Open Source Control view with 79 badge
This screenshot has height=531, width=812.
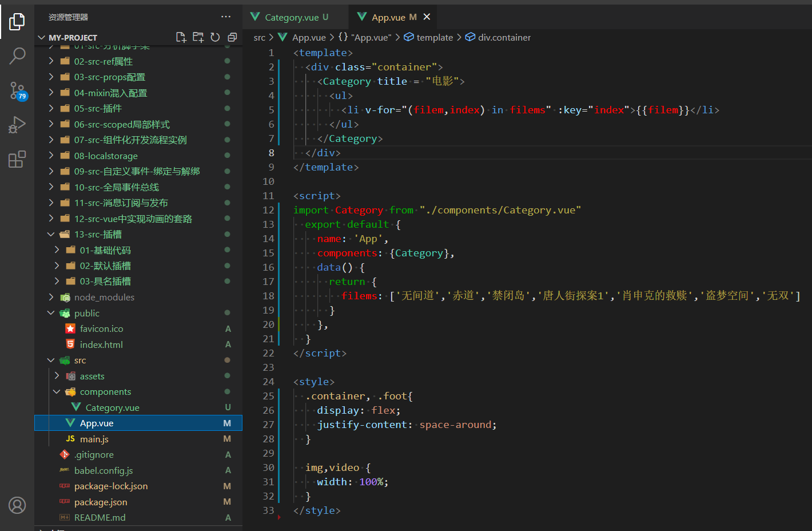(17, 90)
